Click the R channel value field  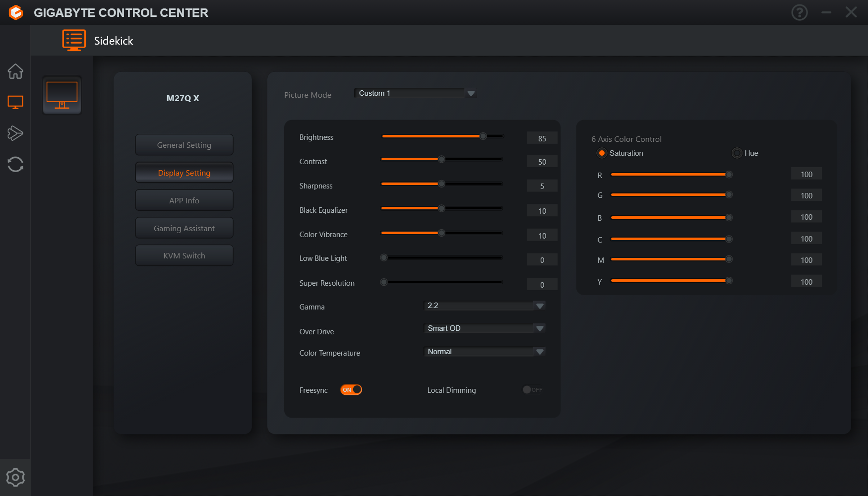click(806, 174)
